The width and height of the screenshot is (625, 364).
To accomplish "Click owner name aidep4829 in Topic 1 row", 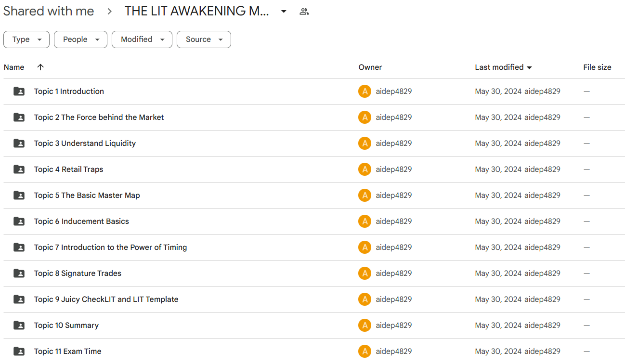I will (394, 91).
